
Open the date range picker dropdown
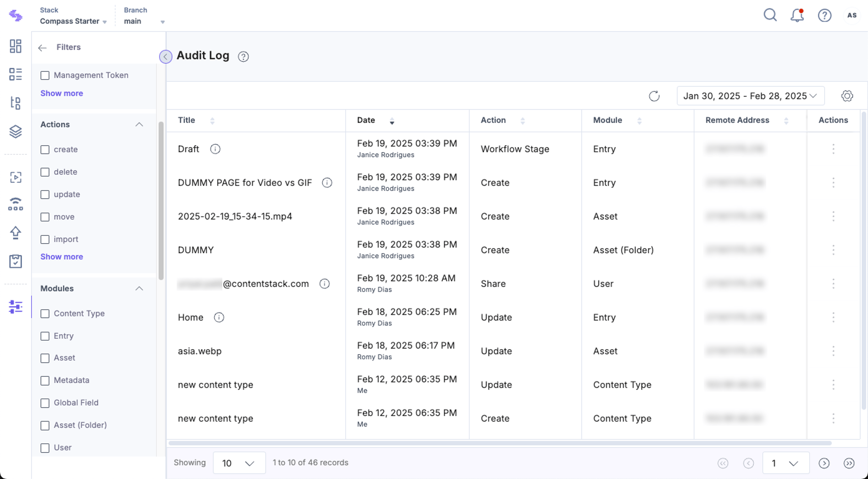pos(750,96)
